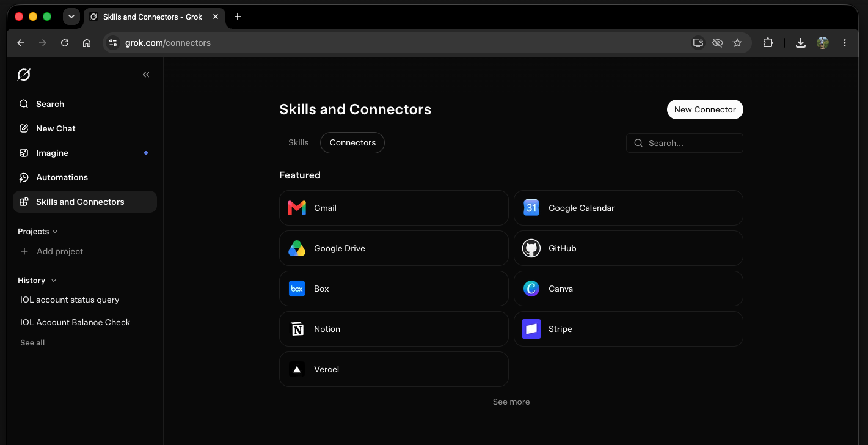Click the Google Drive label
Screen dimensions: 868x445
pyautogui.click(x=340, y=248)
